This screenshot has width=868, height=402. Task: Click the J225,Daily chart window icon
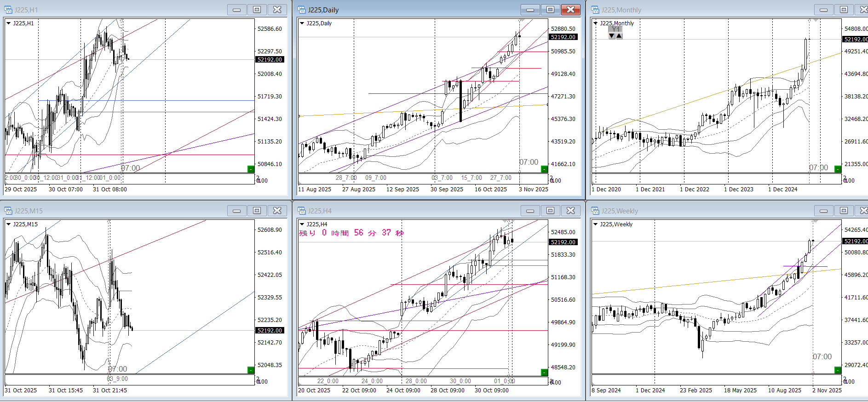tap(302, 10)
